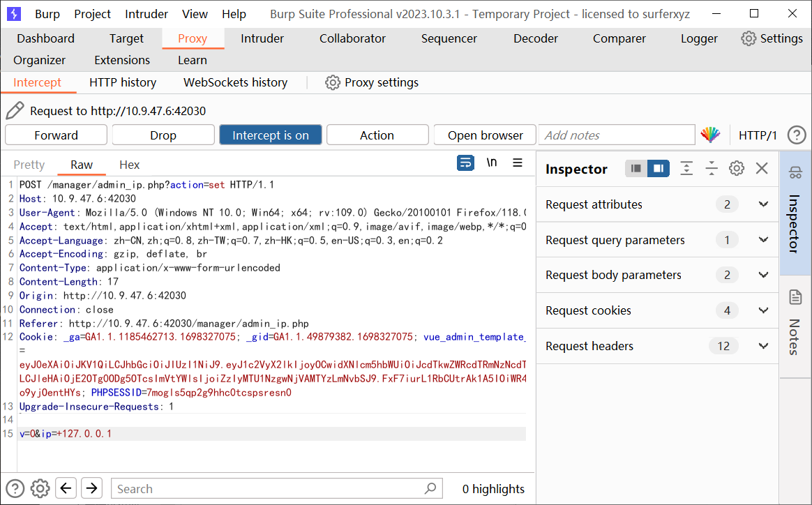Toggle the show non-printable \n characters button
812x505 pixels.
pyautogui.click(x=491, y=163)
